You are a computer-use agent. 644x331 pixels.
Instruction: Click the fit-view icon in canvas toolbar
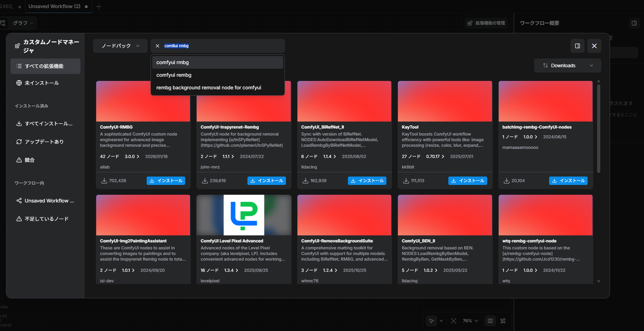[454, 321]
